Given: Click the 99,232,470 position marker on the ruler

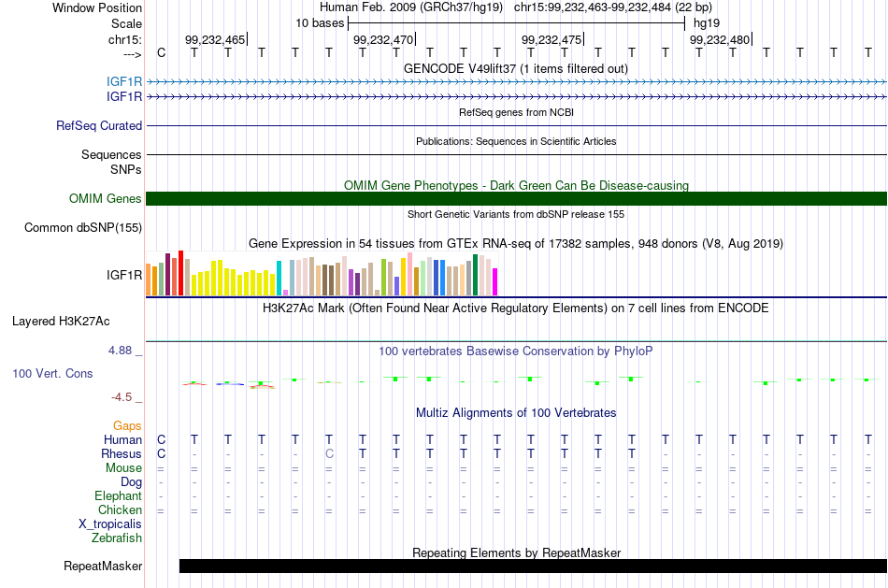Looking at the screenshot, I should [383, 39].
